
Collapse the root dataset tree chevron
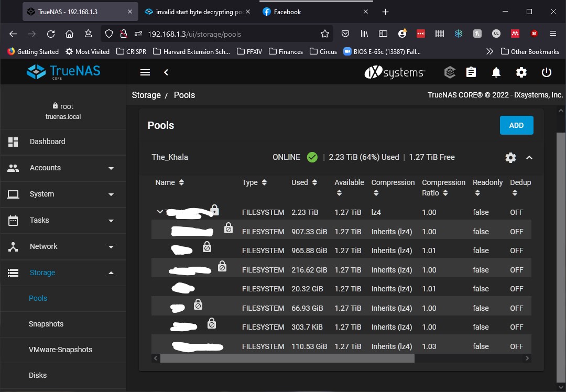point(160,212)
